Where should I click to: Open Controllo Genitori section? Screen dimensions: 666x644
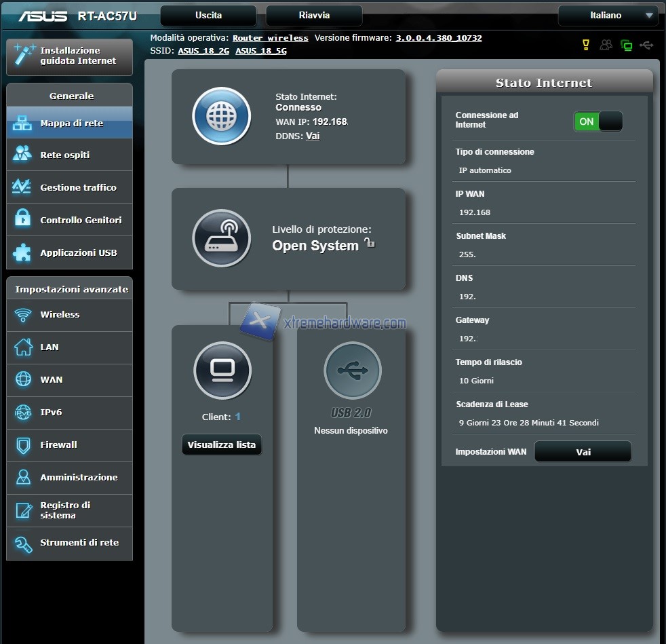point(70,220)
